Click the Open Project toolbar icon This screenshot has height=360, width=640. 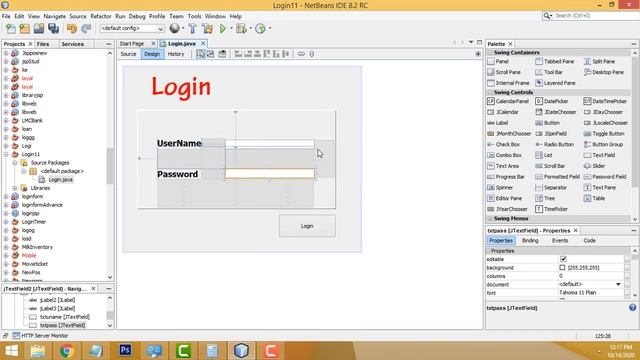tap(39, 28)
